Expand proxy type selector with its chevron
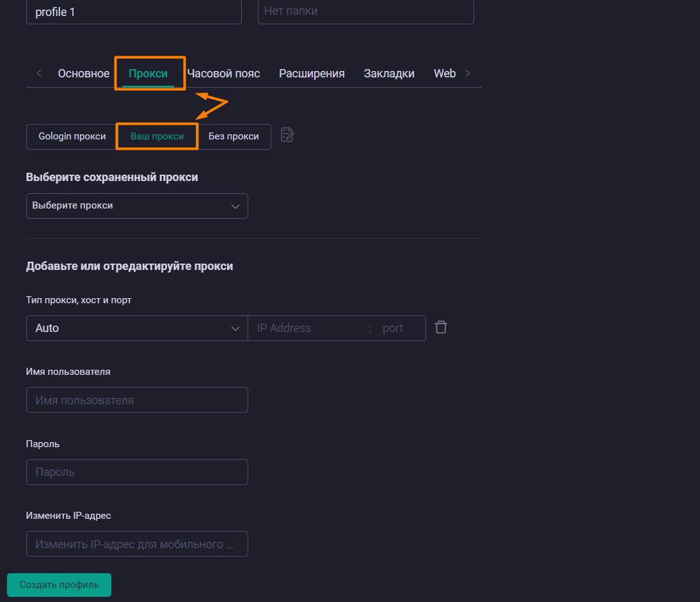Screen dimensions: 700x602 point(236,328)
